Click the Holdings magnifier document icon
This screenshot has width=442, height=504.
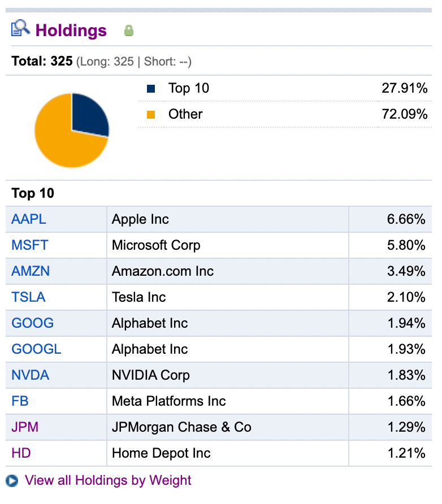(x=20, y=29)
